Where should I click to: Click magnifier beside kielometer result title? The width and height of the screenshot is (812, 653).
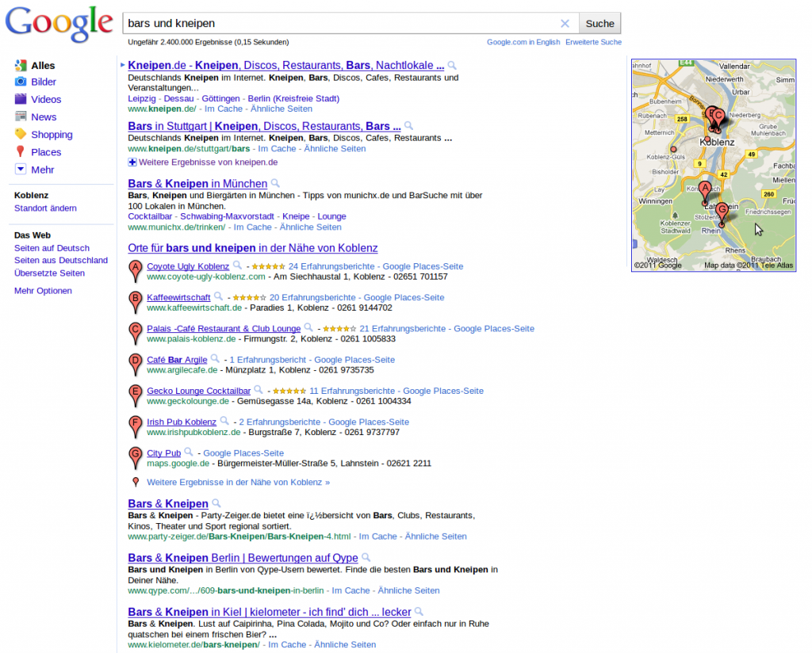419,612
